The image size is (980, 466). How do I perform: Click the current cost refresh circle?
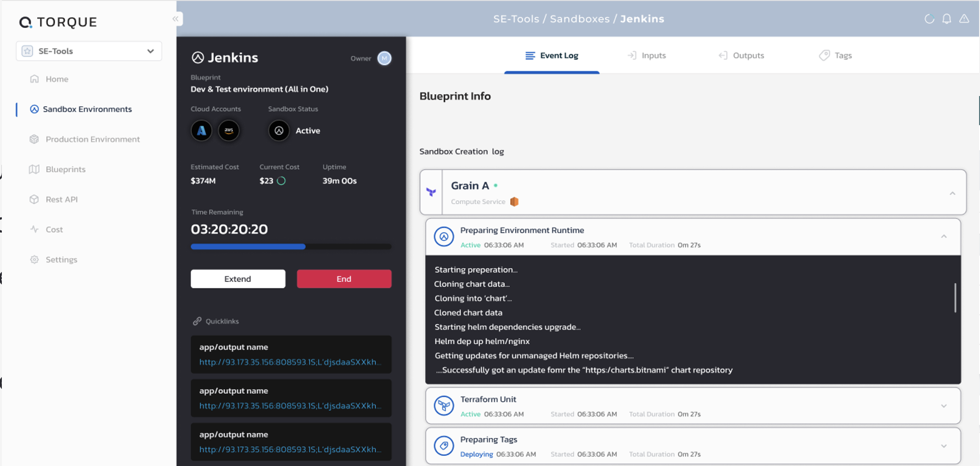tap(282, 181)
